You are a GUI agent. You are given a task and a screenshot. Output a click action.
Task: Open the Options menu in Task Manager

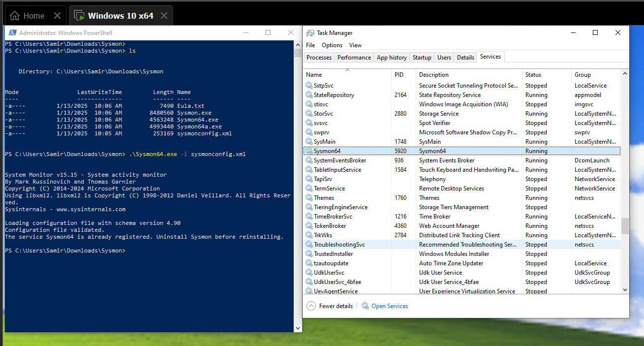[332, 45]
